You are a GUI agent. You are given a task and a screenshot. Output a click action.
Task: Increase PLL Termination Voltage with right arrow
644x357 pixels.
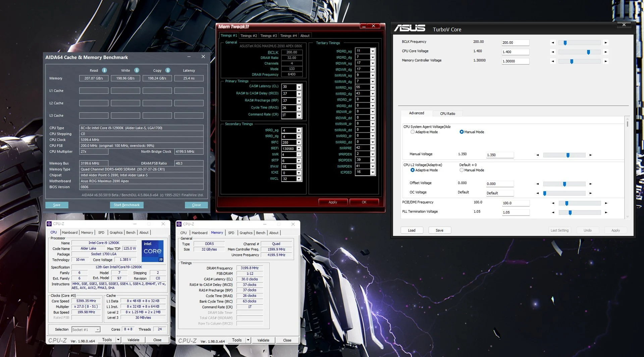[606, 213]
